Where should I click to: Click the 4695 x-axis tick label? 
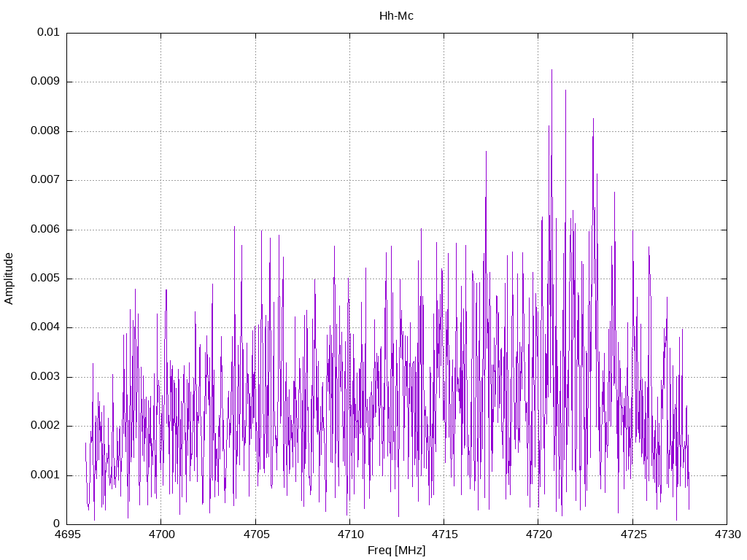tap(66, 534)
